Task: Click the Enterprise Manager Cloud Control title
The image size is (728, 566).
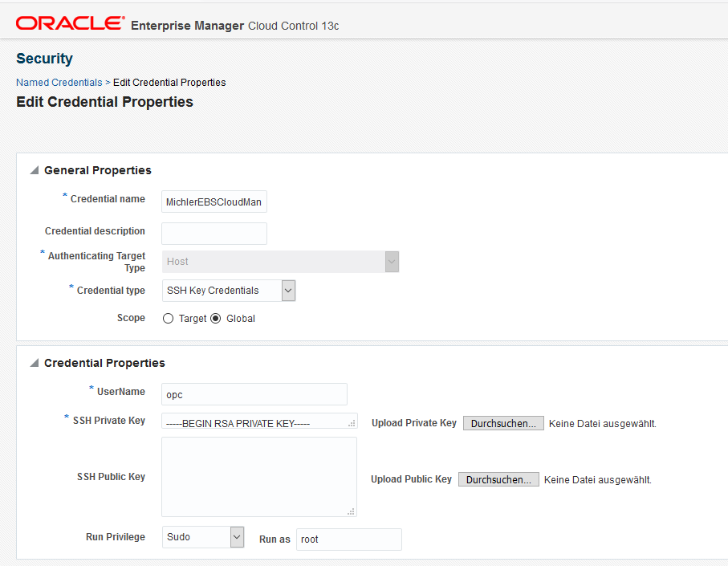Action: pyautogui.click(x=235, y=26)
